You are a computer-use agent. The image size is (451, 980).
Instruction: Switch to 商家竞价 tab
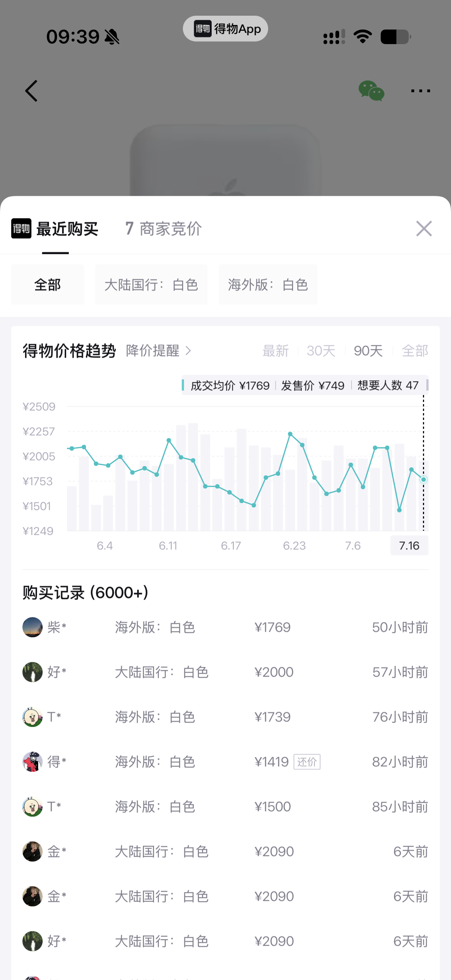click(x=164, y=229)
